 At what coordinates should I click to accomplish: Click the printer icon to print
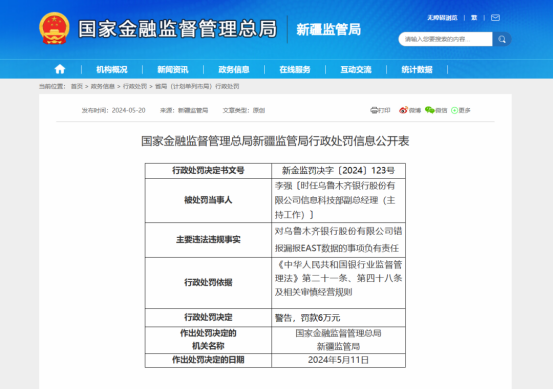(374, 110)
